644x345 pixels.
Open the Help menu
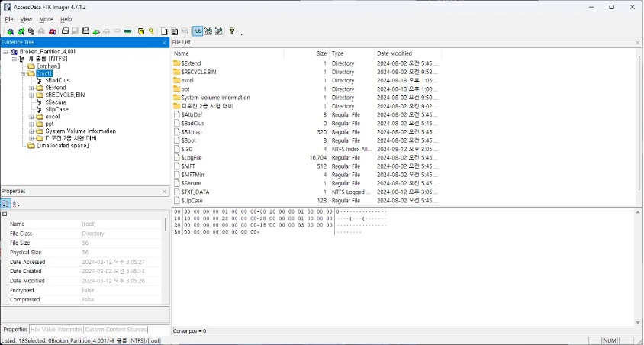[x=66, y=19]
